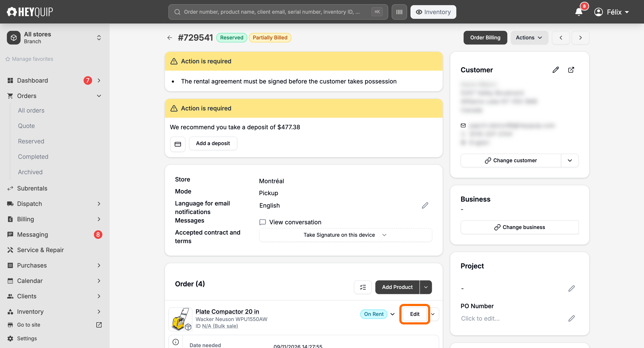The image size is (644, 348).
Task: Click the credit card icon beside Add a deposit
Action: (178, 144)
